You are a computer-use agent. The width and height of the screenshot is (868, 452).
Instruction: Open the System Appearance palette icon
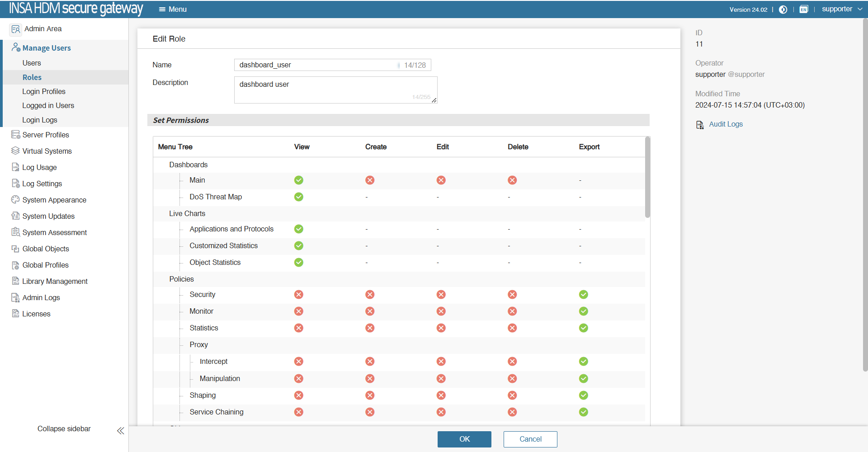coord(15,200)
